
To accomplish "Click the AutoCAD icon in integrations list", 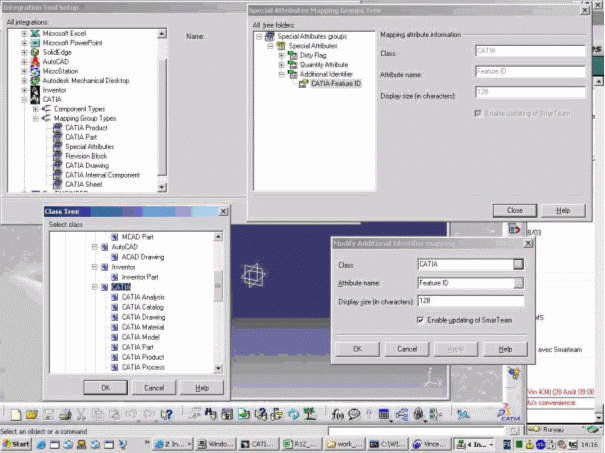I will point(35,61).
